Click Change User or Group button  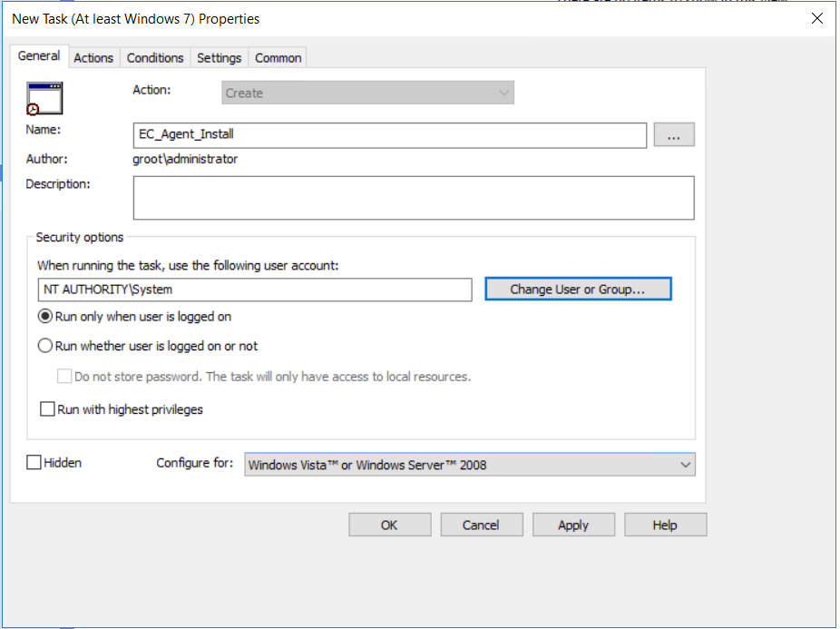point(578,290)
